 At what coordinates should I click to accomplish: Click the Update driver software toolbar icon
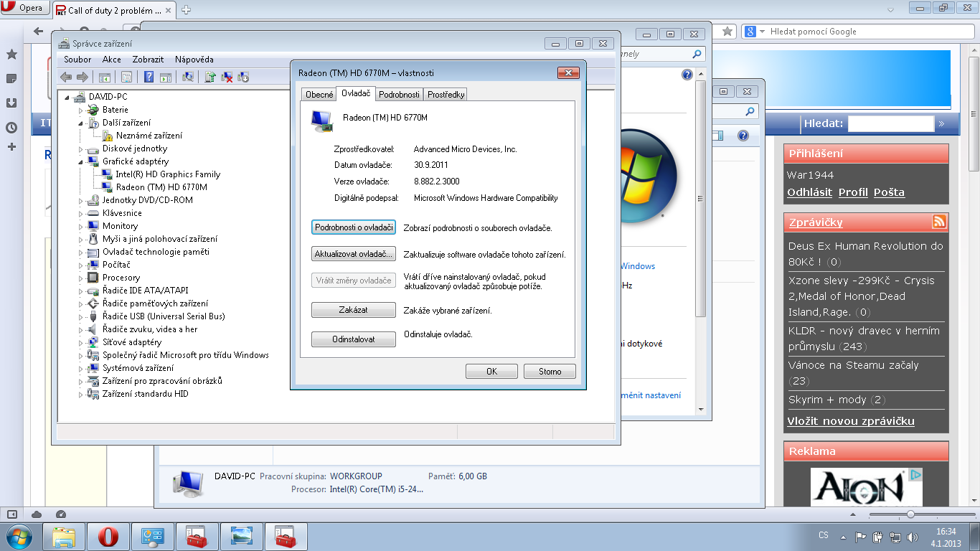(210, 77)
